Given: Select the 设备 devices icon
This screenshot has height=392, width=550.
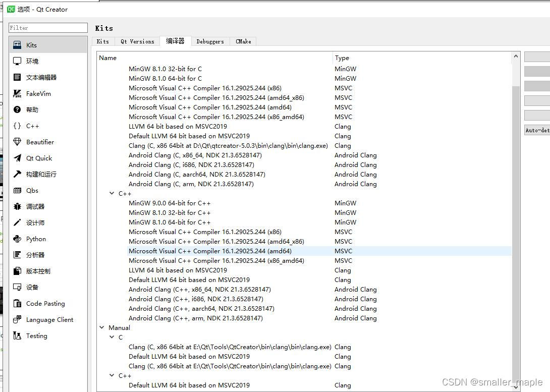Looking at the screenshot, I should coord(17,287).
